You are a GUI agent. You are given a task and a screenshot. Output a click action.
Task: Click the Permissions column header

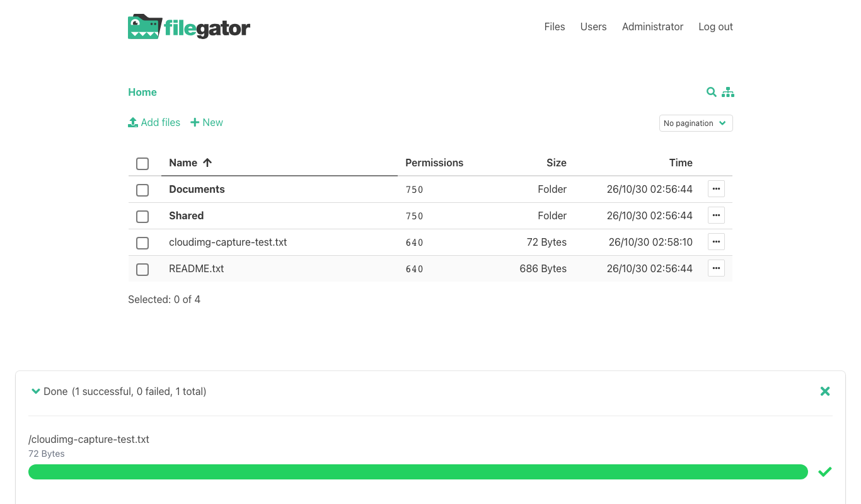[434, 163]
